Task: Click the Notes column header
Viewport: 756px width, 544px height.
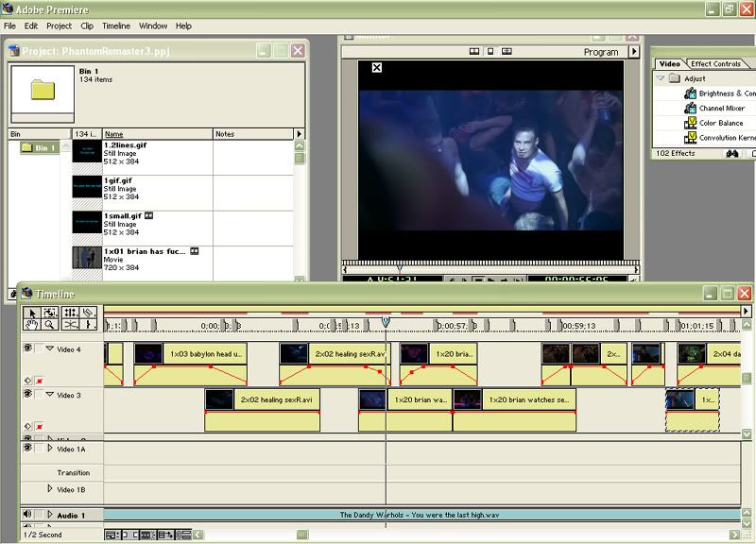Action: click(x=253, y=134)
